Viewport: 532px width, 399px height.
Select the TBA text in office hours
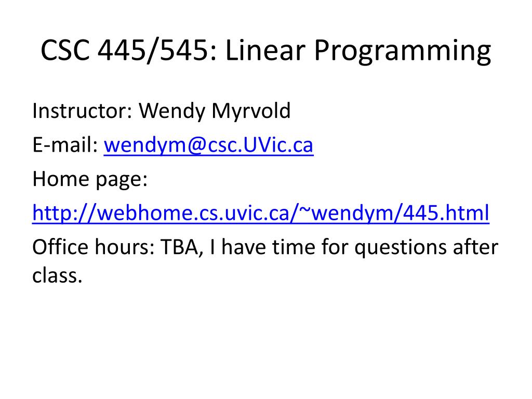181,247
